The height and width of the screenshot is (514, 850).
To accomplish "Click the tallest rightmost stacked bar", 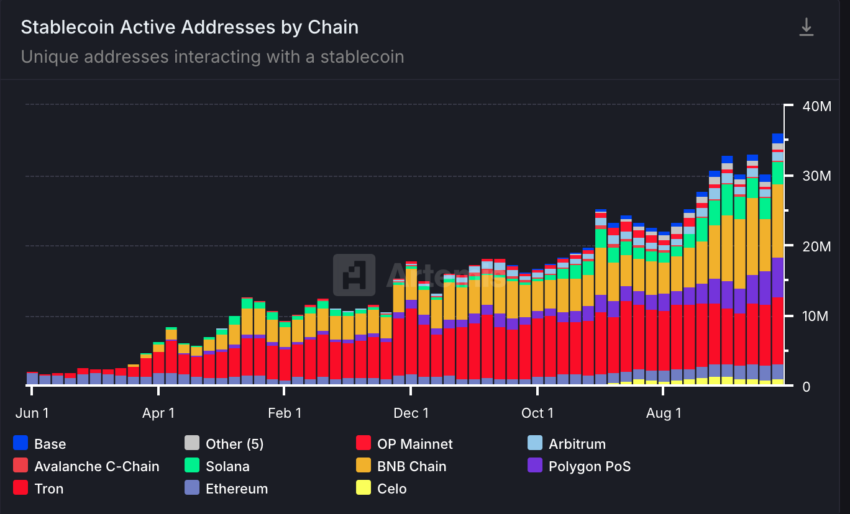I will click(778, 259).
